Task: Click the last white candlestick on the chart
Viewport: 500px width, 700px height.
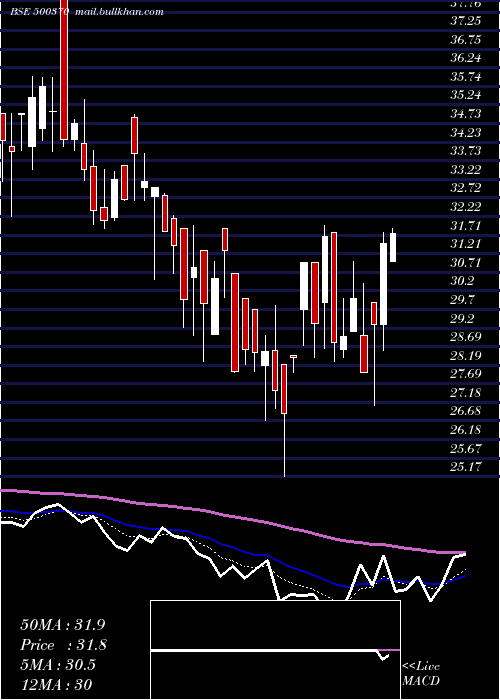Action: [393, 247]
